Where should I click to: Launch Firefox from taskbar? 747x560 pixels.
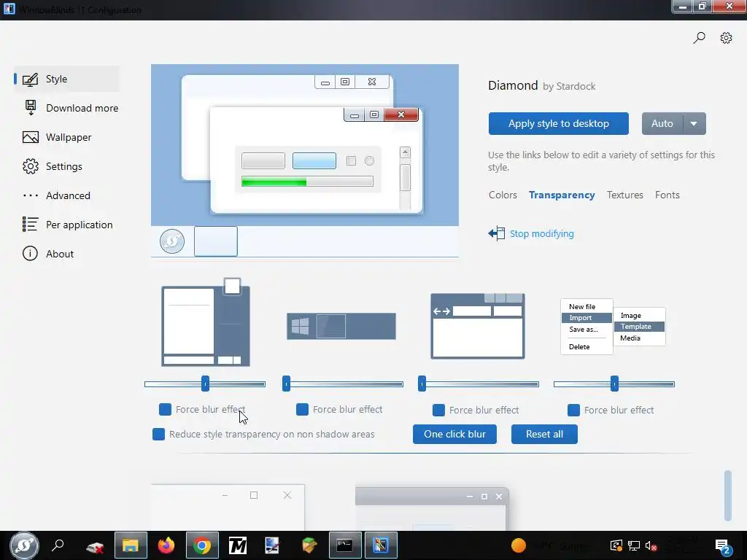(166, 545)
